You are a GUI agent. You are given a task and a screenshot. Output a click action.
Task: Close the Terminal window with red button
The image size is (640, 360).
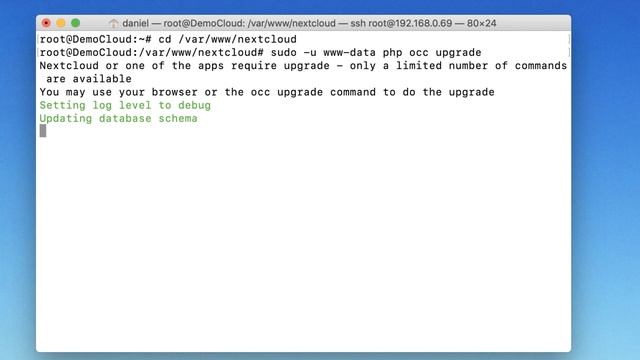coord(46,23)
